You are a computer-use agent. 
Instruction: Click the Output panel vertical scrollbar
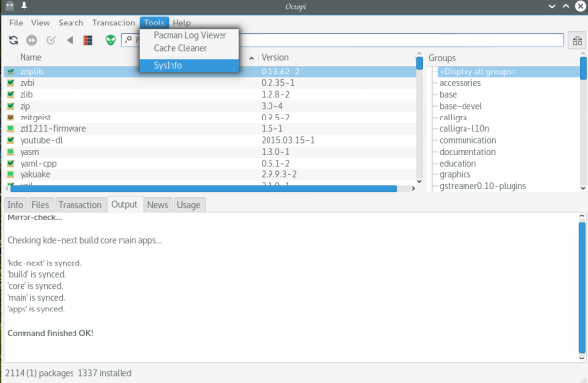pos(582,287)
